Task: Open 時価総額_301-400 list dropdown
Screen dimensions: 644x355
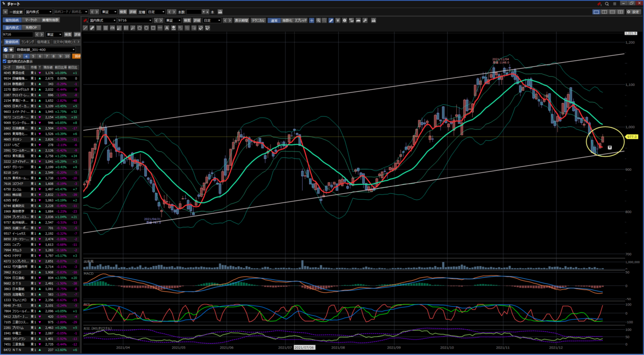Action: [x=46, y=49]
